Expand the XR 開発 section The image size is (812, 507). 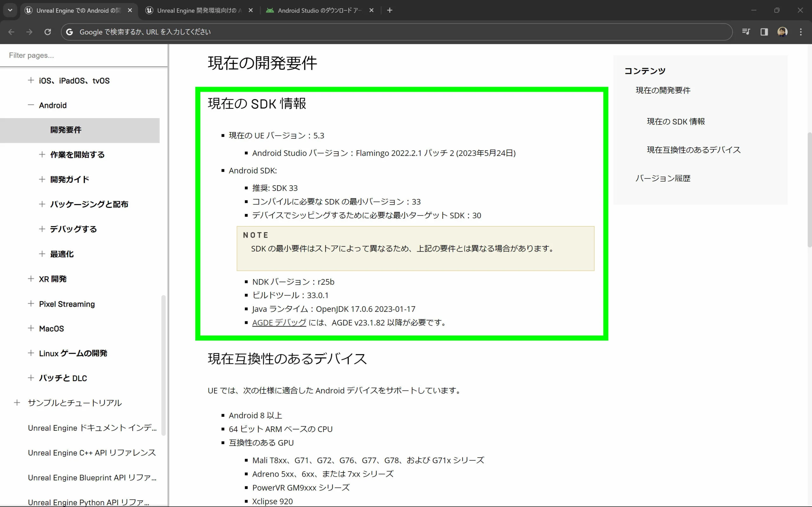click(31, 279)
